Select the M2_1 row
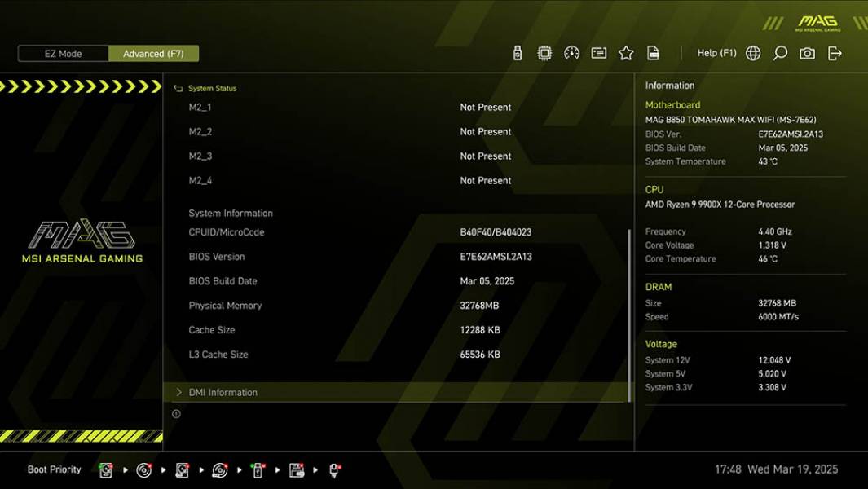 click(x=396, y=108)
